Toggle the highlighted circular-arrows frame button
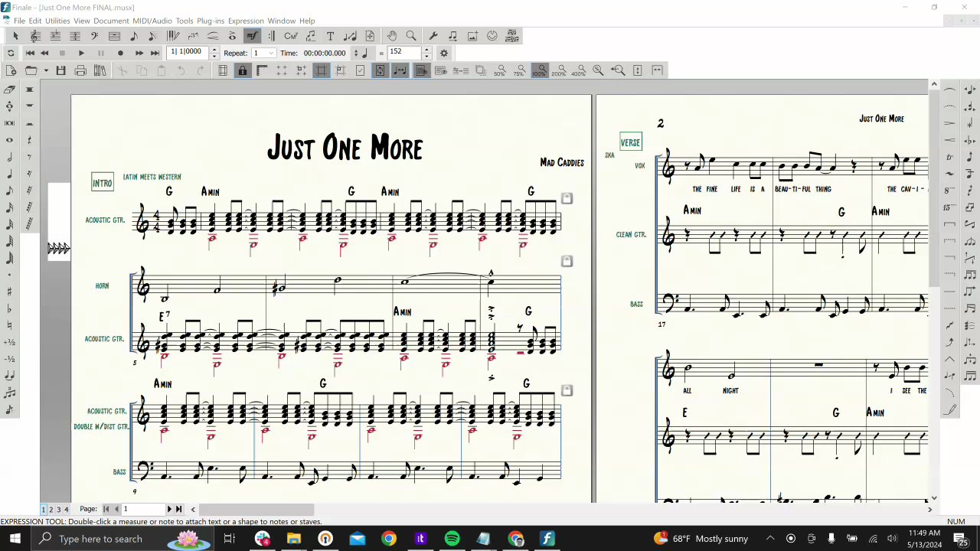 click(x=381, y=70)
